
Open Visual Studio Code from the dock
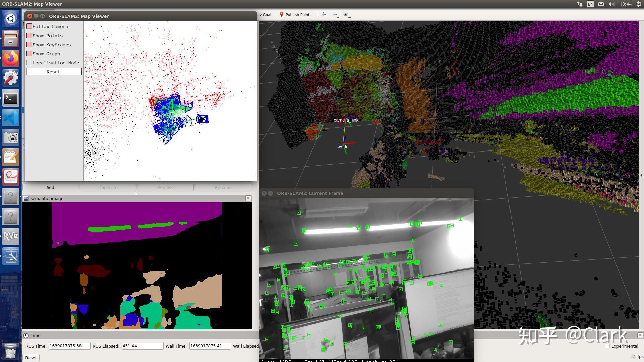(x=11, y=118)
